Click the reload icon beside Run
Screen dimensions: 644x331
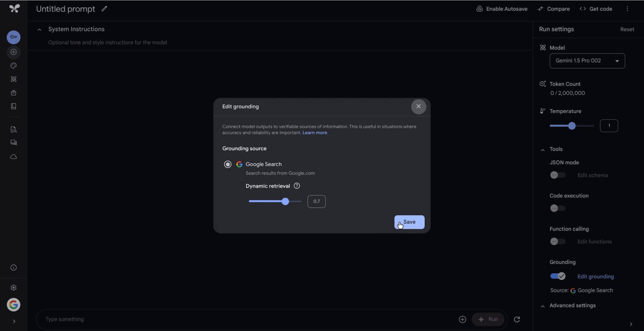[x=517, y=319]
